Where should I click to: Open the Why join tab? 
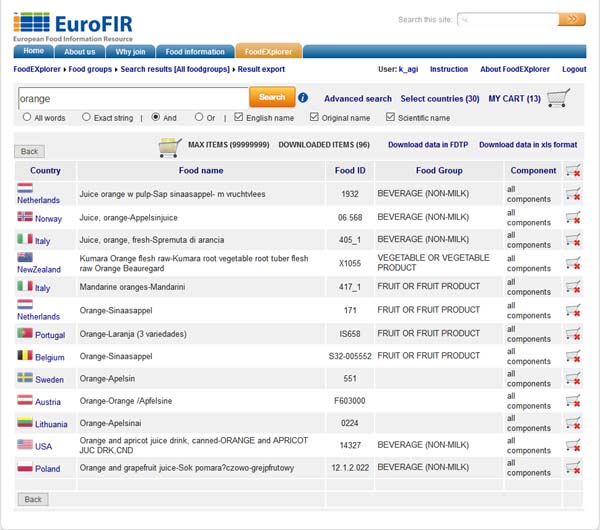pos(130,51)
